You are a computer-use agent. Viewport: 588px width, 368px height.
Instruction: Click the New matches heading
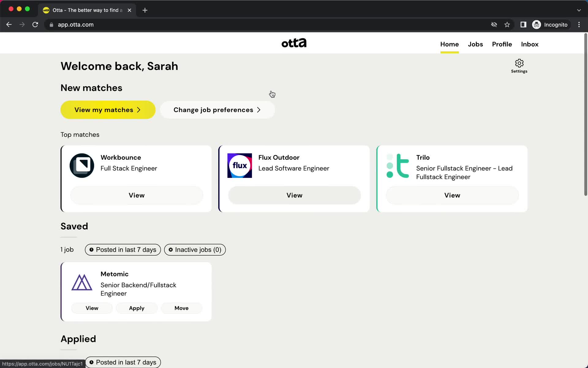tap(91, 88)
